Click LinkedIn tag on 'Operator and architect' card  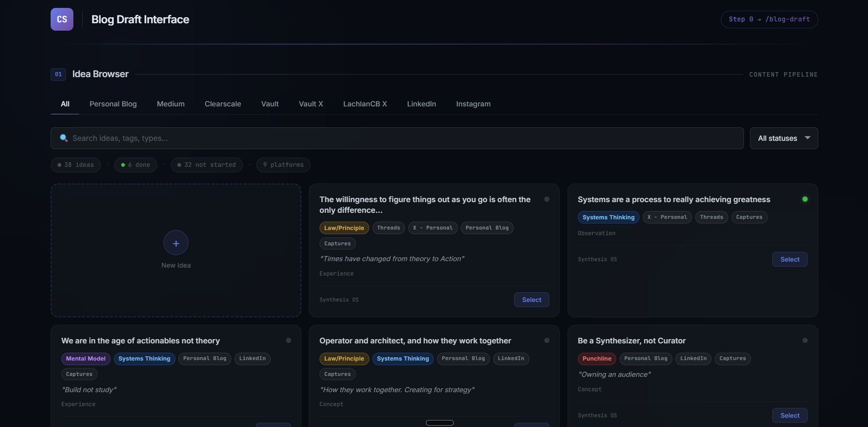(511, 359)
